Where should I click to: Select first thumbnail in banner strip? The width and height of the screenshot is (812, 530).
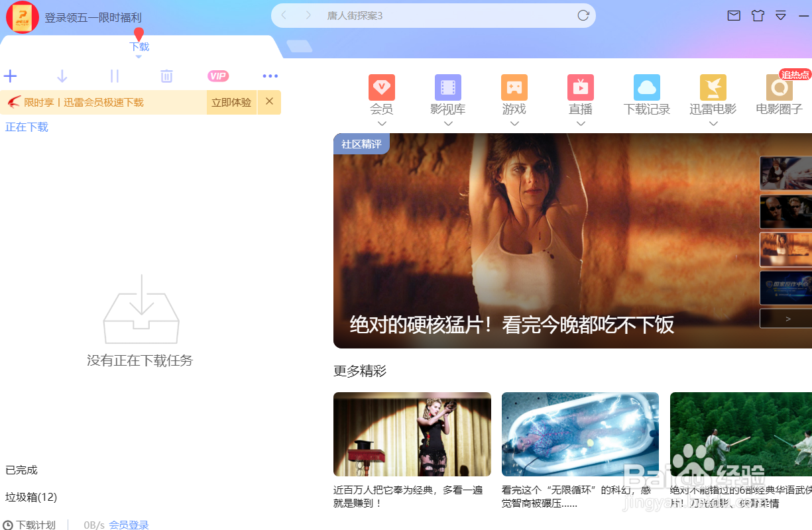785,174
